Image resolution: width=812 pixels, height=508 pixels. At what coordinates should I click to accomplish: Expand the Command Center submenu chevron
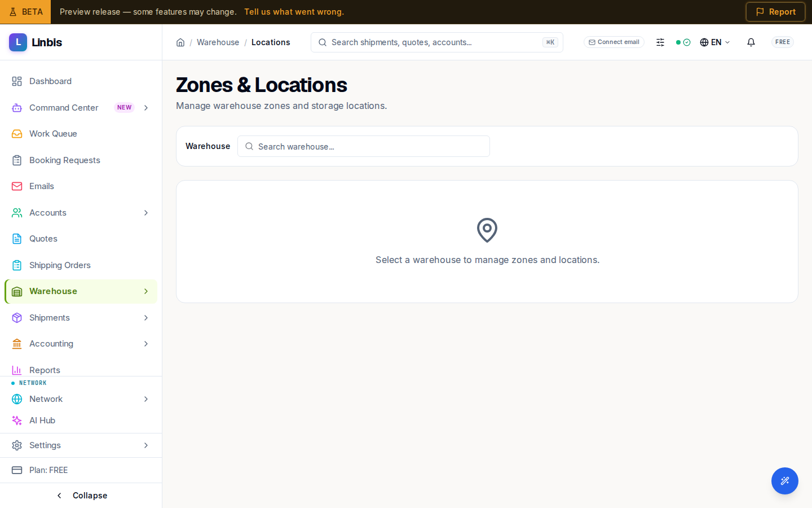click(146, 108)
